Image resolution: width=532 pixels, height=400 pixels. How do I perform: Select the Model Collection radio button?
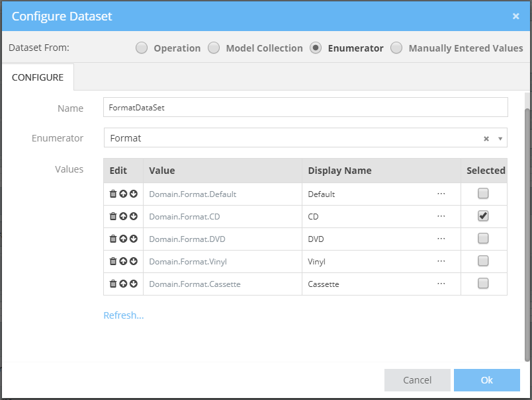pyautogui.click(x=214, y=48)
